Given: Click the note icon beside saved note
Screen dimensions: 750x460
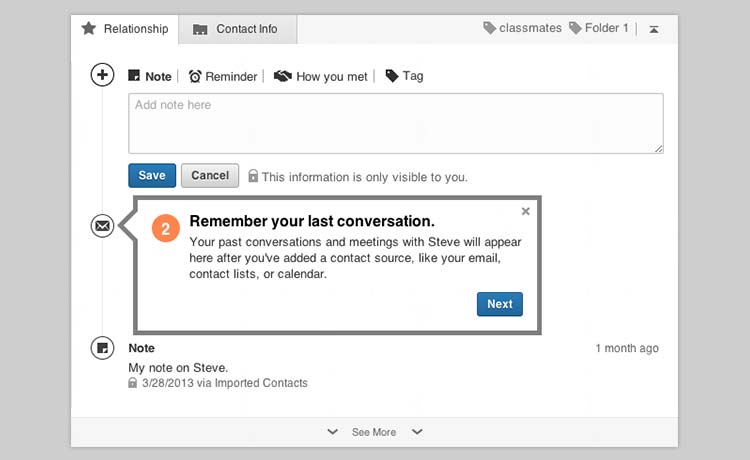Looking at the screenshot, I should pos(102,348).
